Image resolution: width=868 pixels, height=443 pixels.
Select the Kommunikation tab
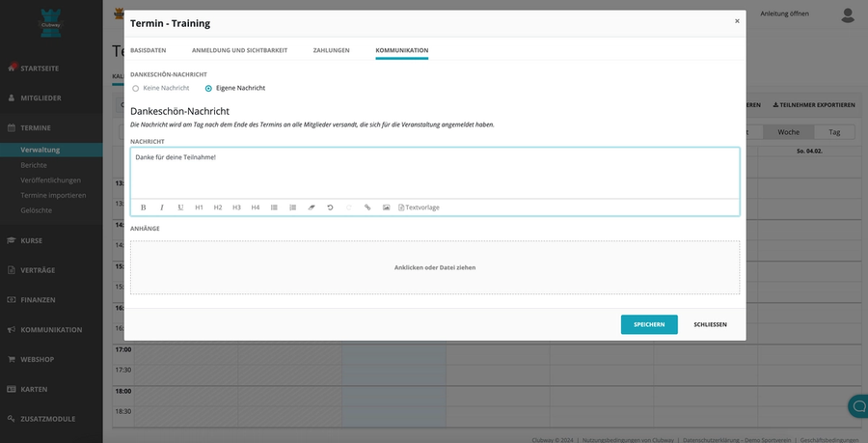click(x=402, y=50)
